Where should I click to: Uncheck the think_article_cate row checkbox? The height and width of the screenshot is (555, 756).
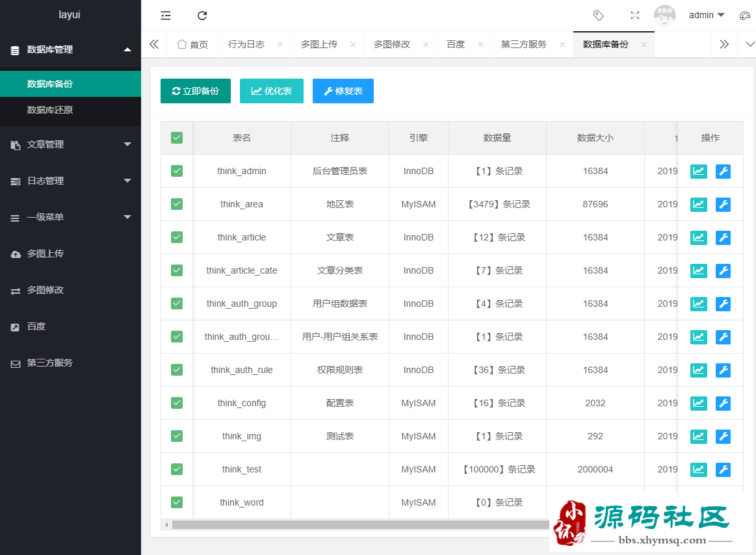[x=177, y=270]
